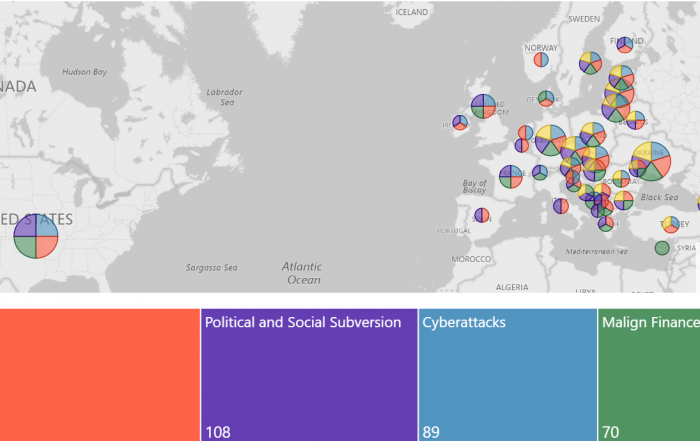Screen dimensions: 700x441
Task: Click the Turkey pie marker
Action: pos(671,224)
